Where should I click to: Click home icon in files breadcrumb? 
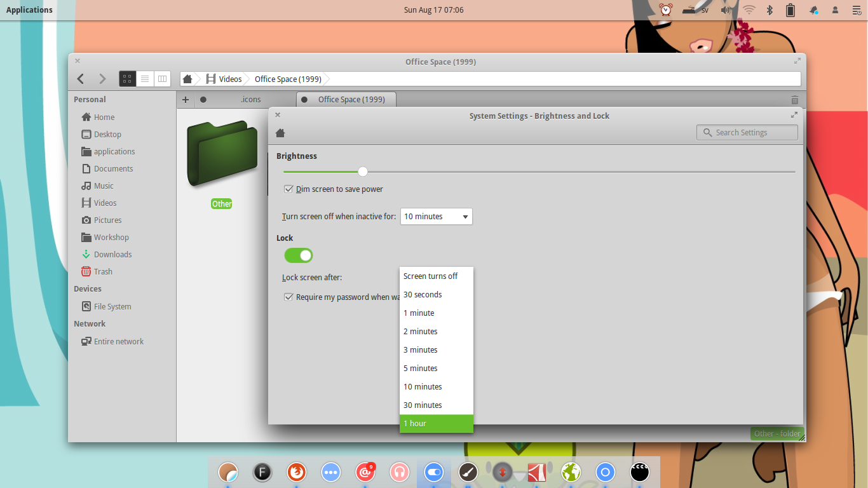[187, 79]
